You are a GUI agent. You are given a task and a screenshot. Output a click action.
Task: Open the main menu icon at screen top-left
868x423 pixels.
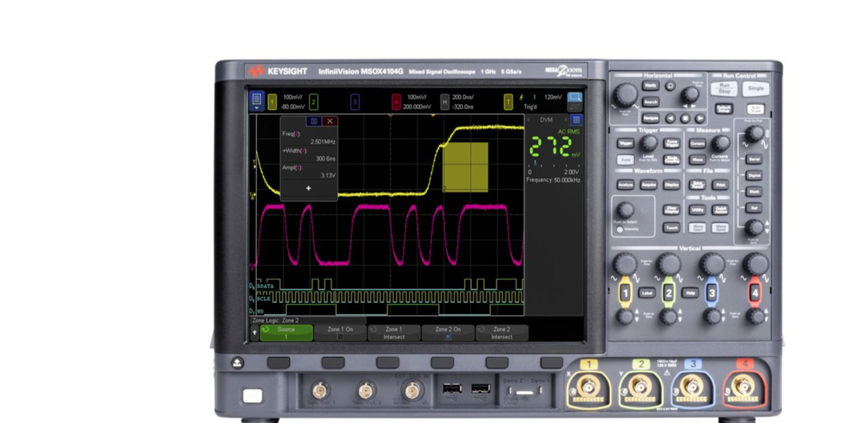click(x=256, y=101)
